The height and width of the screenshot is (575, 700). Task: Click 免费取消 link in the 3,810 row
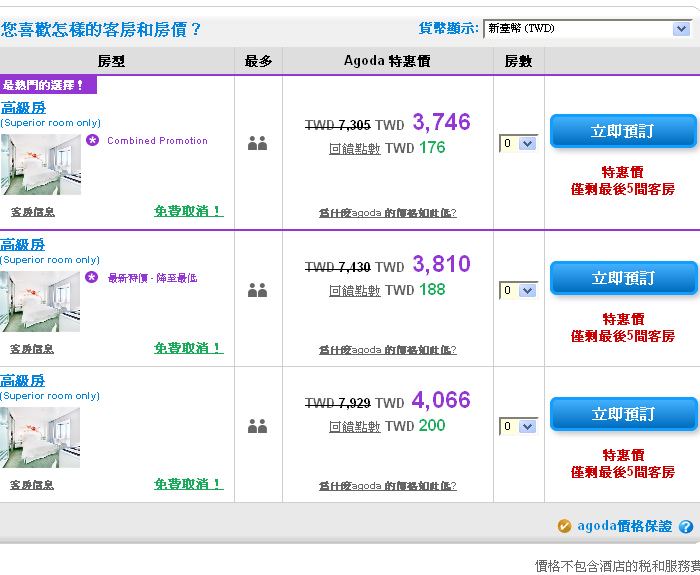click(x=189, y=348)
